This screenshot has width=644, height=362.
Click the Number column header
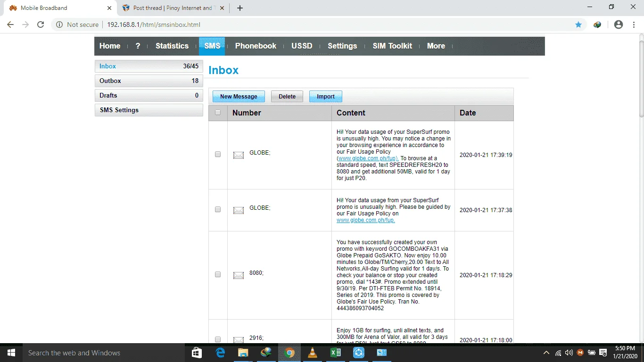pos(280,113)
